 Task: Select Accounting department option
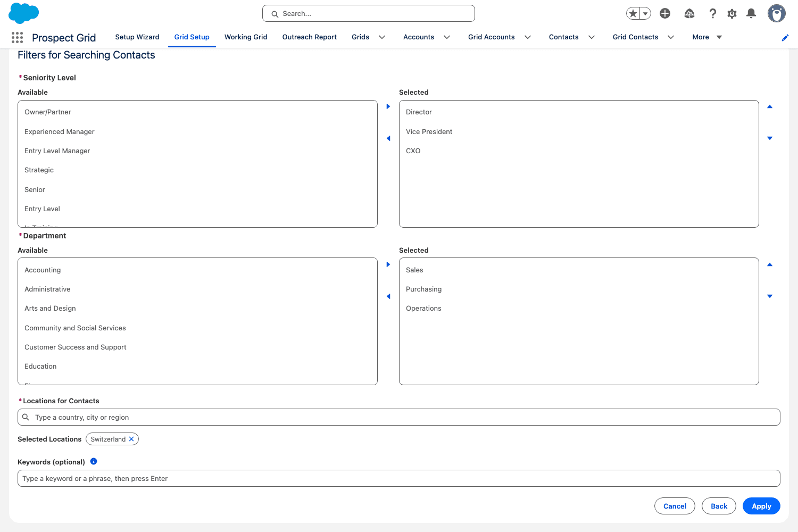[197, 270]
